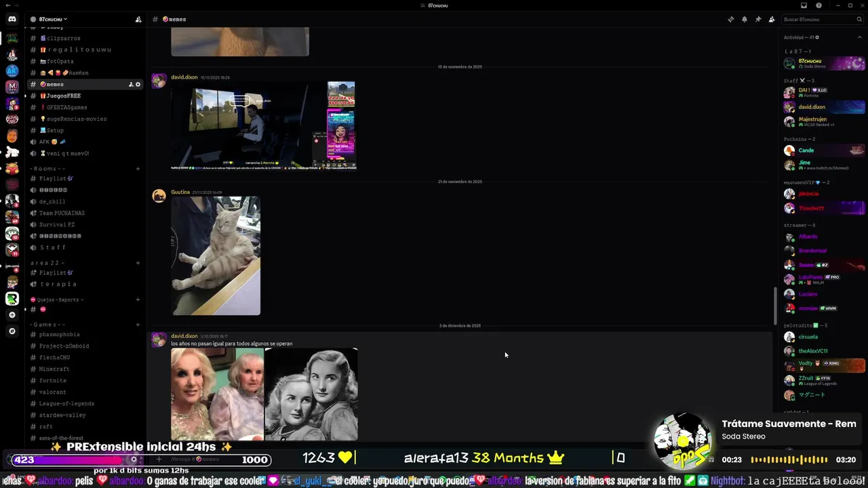Join the terapia voice channel
868x488 pixels.
point(85,284)
